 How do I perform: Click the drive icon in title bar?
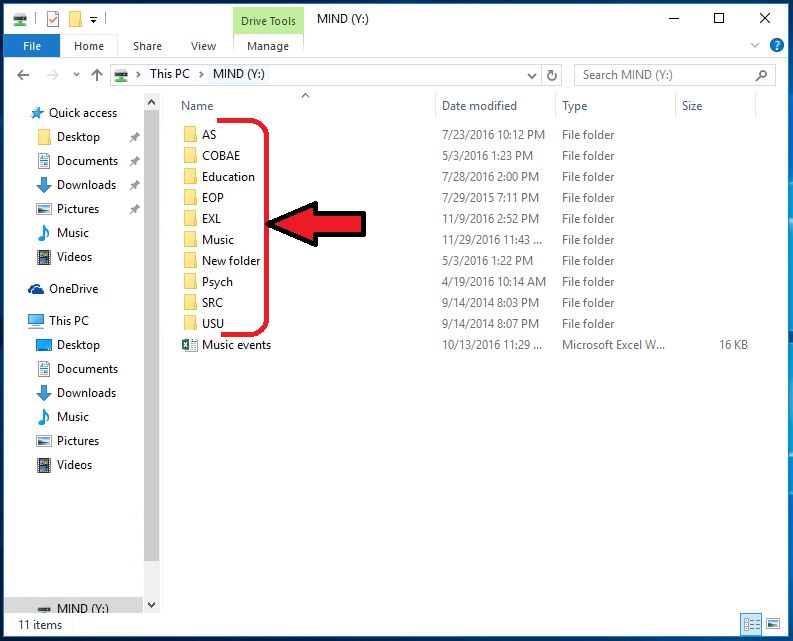(20, 20)
